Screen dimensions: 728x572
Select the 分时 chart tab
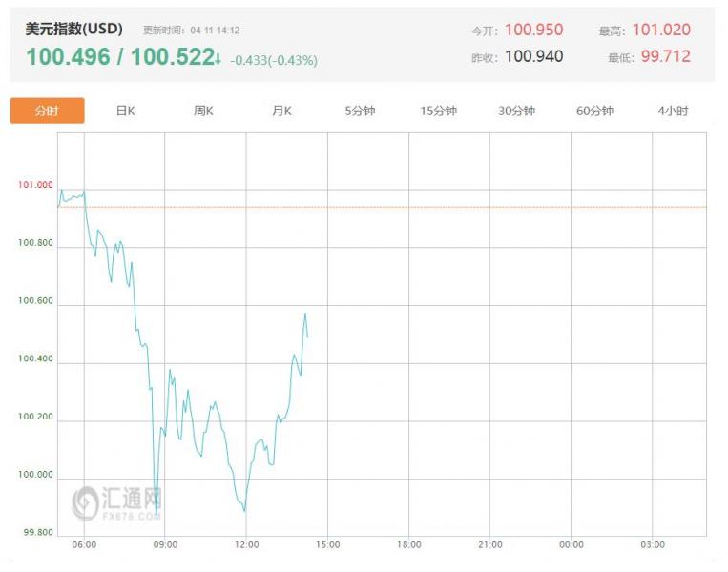pyautogui.click(x=47, y=111)
